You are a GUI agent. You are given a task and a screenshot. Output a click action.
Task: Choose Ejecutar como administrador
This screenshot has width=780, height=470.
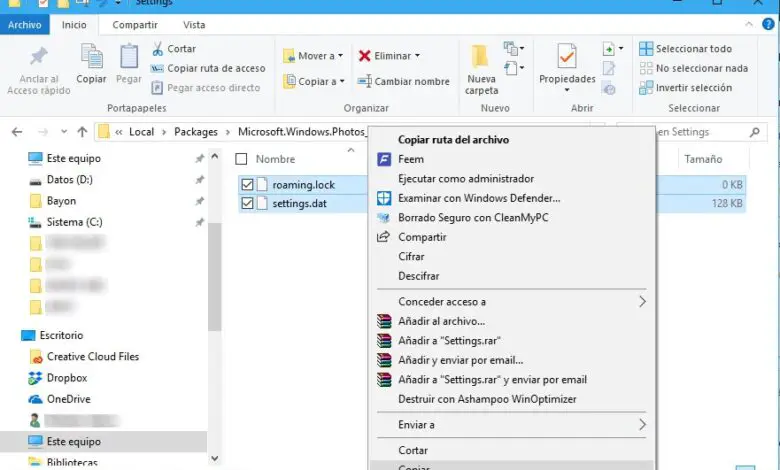pyautogui.click(x=511, y=179)
